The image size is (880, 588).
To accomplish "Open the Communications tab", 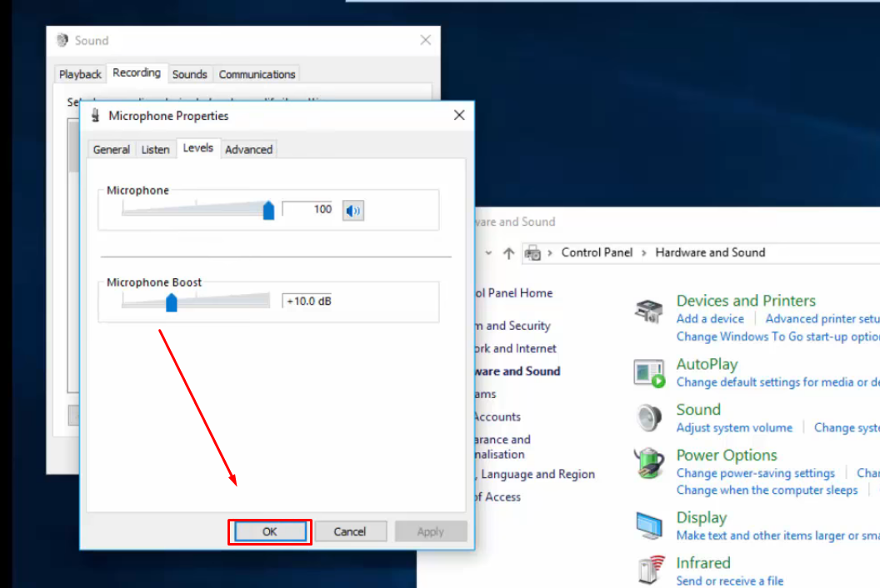I will (257, 74).
